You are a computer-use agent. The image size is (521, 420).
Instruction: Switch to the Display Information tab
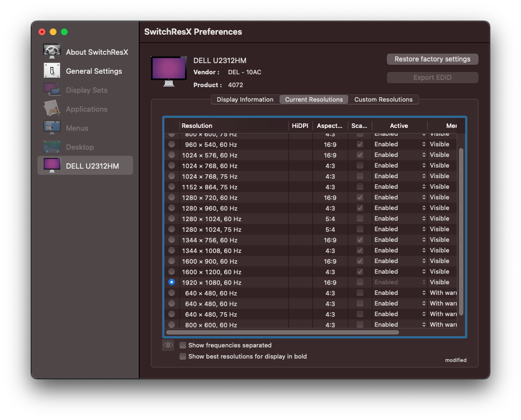[x=245, y=99]
